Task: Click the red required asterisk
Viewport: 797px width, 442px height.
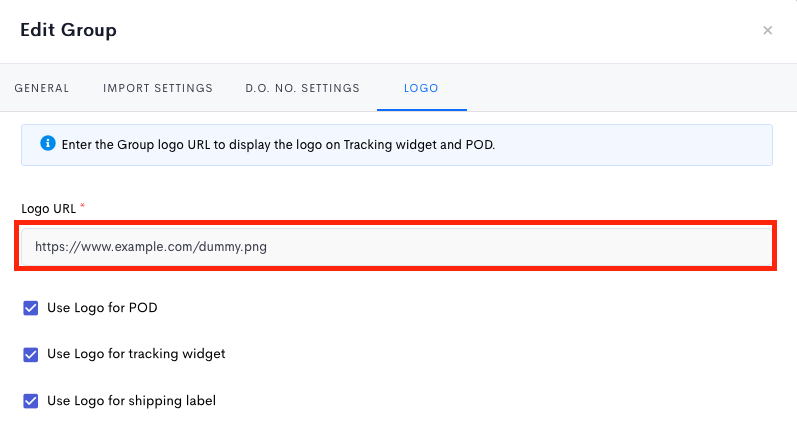Action: (82, 206)
